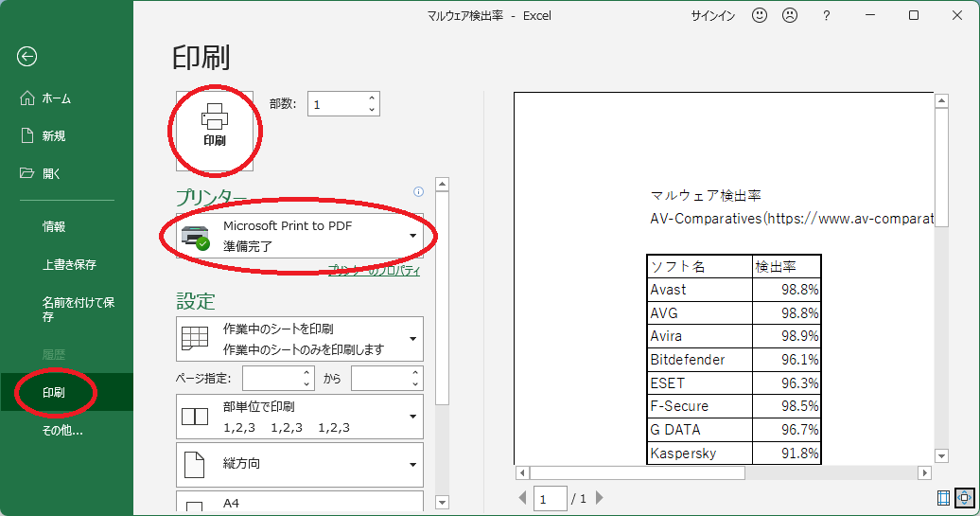
Task: Click the settings pane scrollbar thumb
Action: (x=443, y=298)
